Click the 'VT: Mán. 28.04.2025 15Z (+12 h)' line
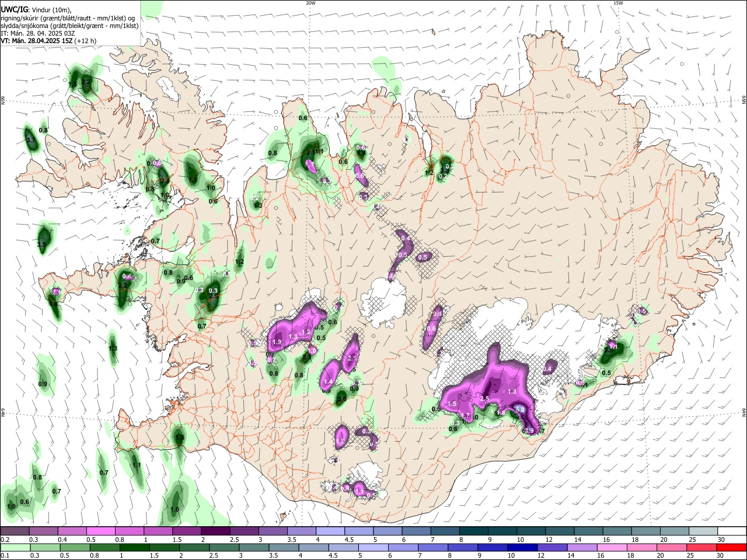Viewport: 747px width, 560px height. [49, 41]
